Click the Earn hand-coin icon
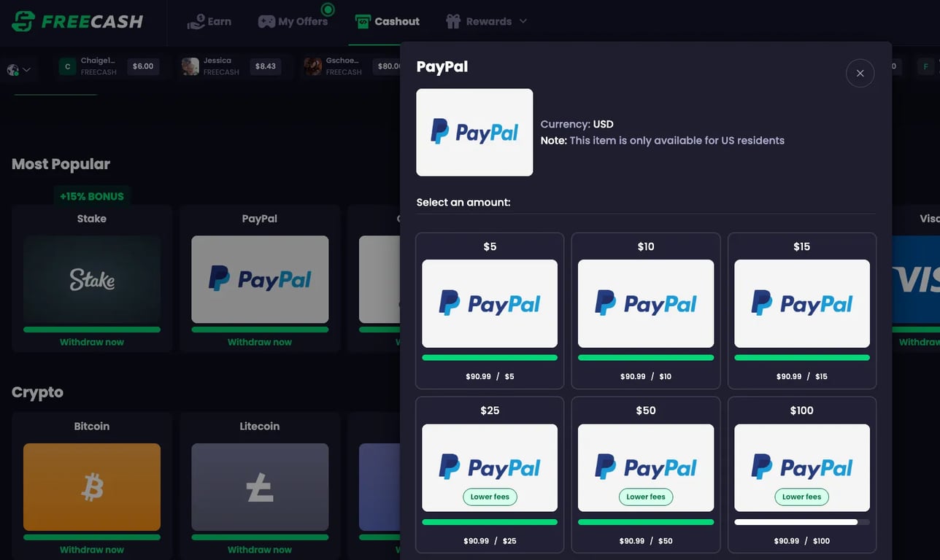940x560 pixels. pos(196,22)
